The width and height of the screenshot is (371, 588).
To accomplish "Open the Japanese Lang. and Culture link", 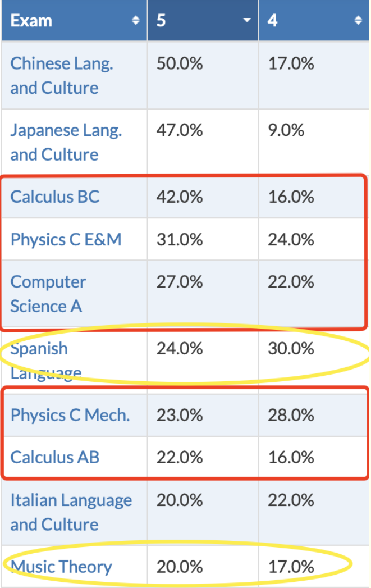I will pyautogui.click(x=66, y=142).
